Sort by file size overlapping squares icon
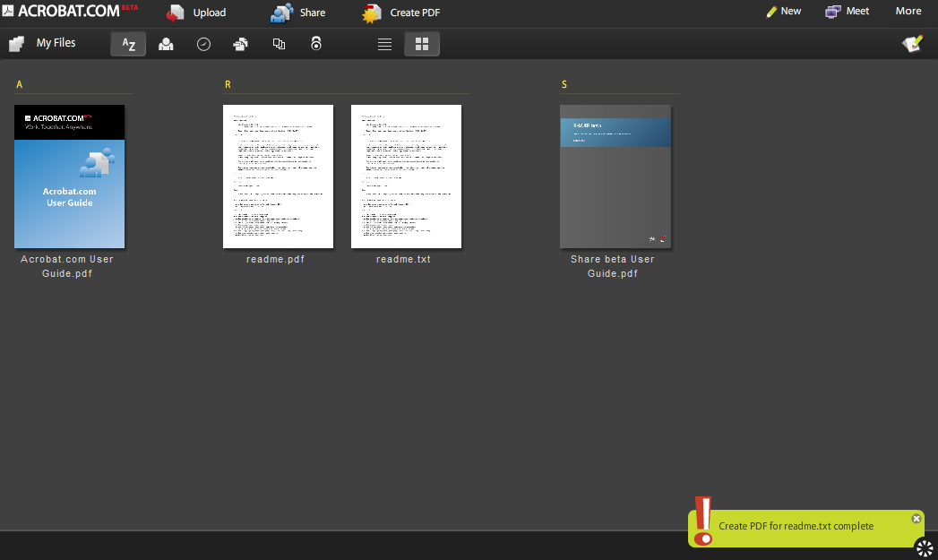The image size is (938, 560). click(x=279, y=44)
